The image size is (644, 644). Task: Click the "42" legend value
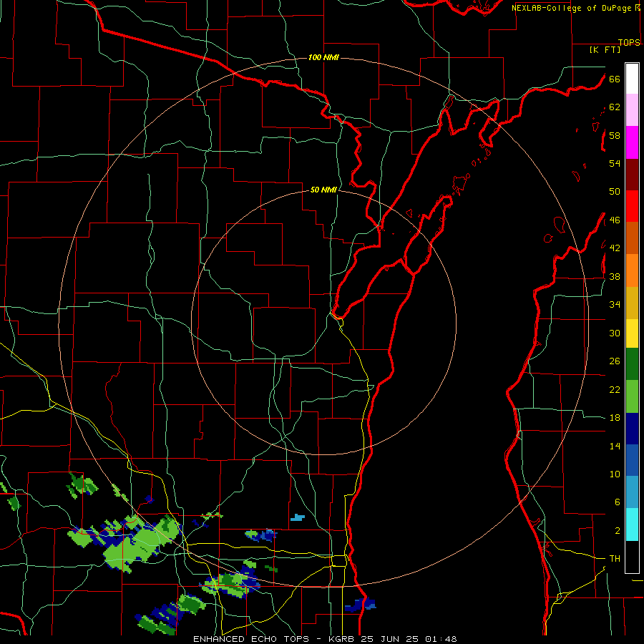(615, 248)
